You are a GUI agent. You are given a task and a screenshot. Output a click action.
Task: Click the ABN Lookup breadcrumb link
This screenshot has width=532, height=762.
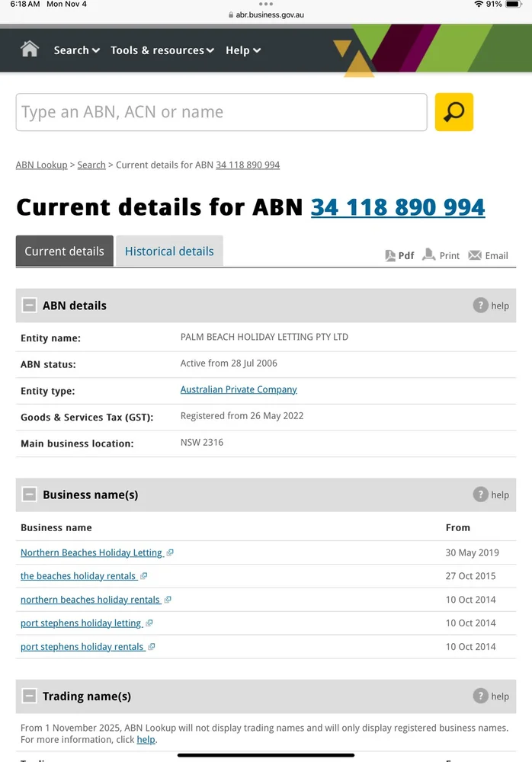(x=42, y=165)
